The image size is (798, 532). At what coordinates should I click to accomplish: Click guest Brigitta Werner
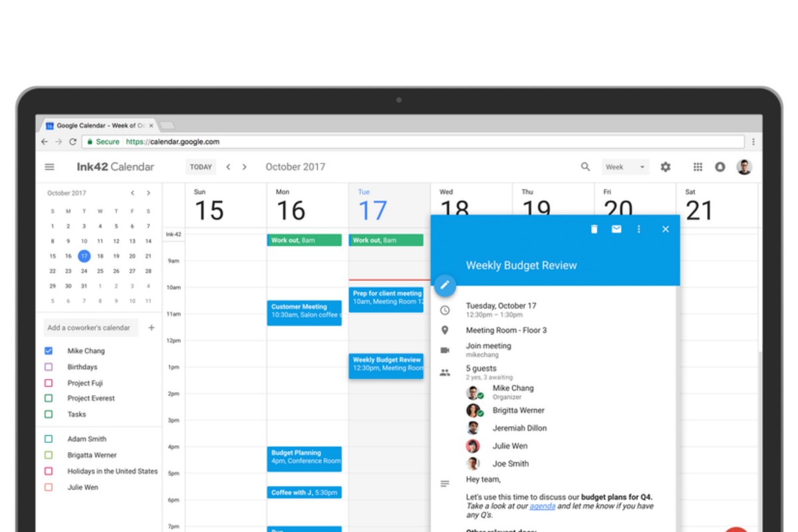518,410
